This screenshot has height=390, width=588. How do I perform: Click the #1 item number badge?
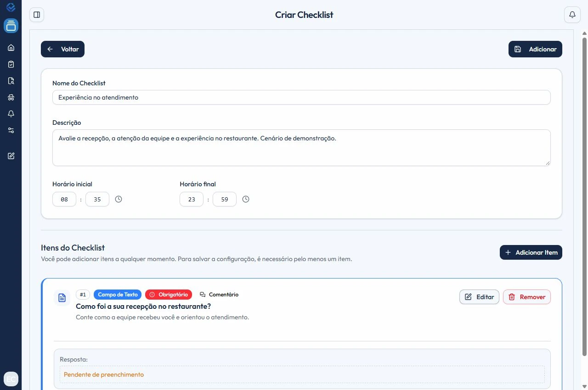pos(83,295)
